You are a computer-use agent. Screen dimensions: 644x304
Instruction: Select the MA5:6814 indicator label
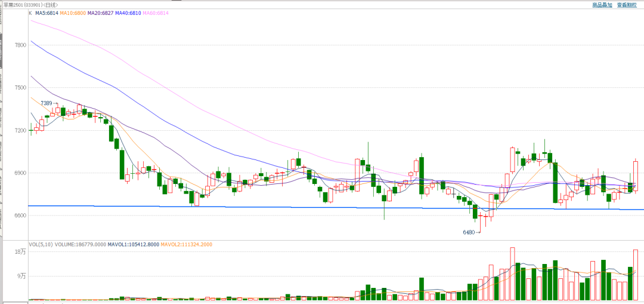[x=47, y=13]
